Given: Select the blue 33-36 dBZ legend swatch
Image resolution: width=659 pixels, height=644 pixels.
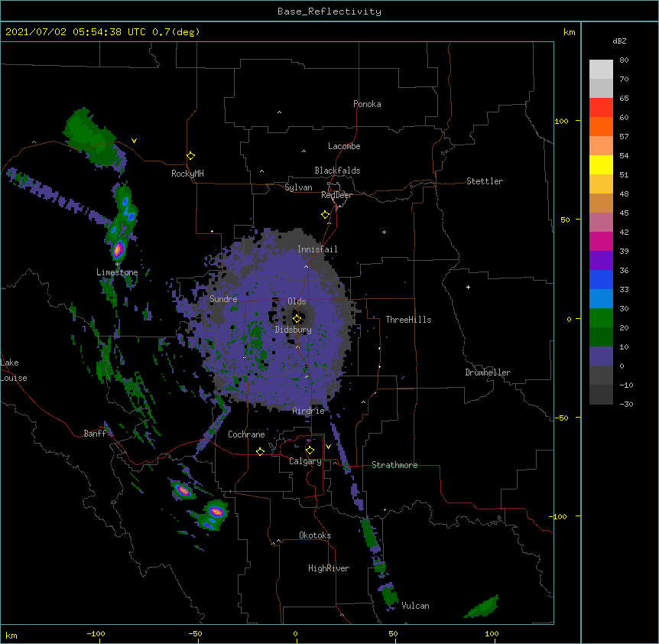Looking at the screenshot, I should (x=601, y=279).
